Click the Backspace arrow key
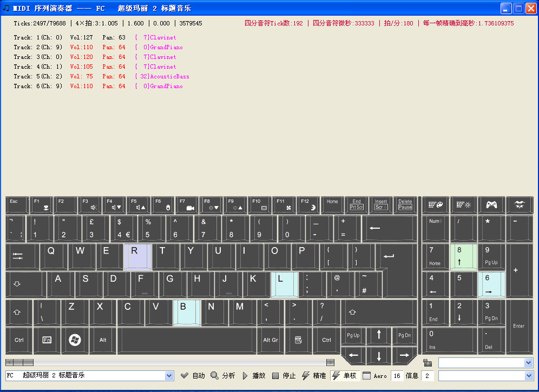The image size is (539, 392). click(x=389, y=228)
